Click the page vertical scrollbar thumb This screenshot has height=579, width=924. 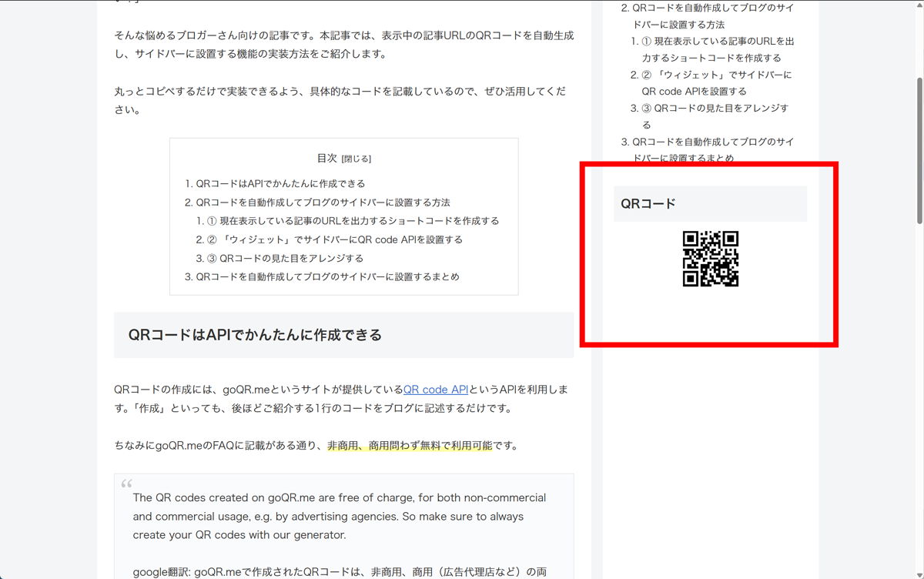click(919, 150)
